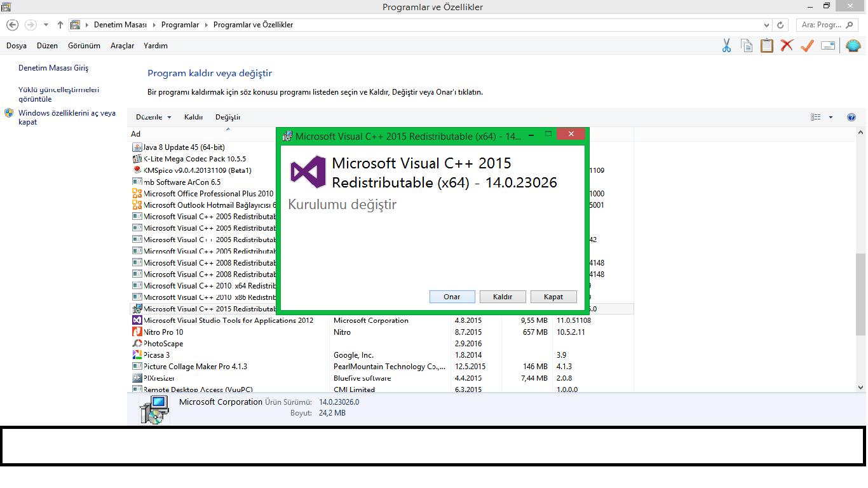Click the Picasa 3 icon

point(137,355)
